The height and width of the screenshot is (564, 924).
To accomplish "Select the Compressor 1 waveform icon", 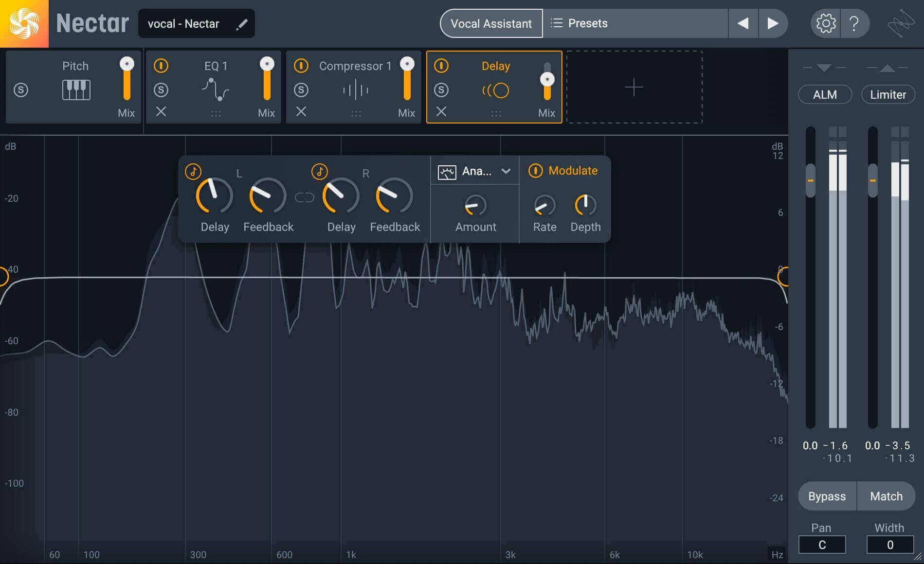I will [x=356, y=90].
